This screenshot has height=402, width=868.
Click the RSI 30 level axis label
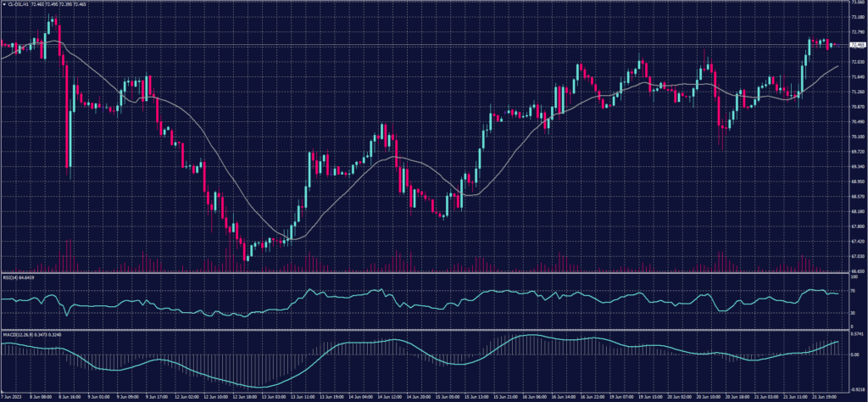(854, 314)
